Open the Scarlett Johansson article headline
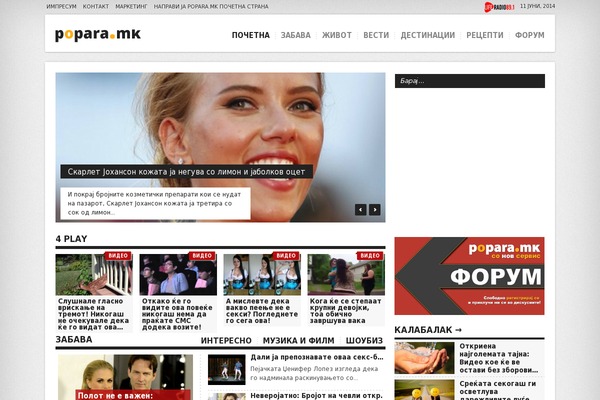 (x=186, y=172)
